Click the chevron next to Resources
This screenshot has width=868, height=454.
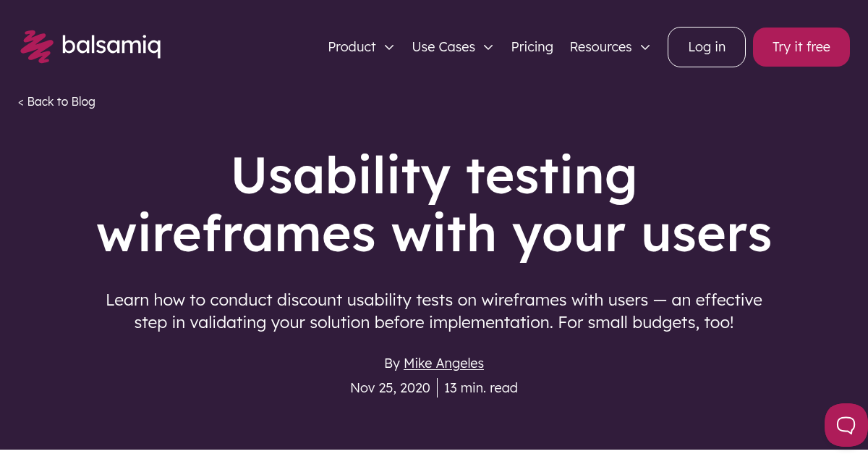pyautogui.click(x=645, y=47)
